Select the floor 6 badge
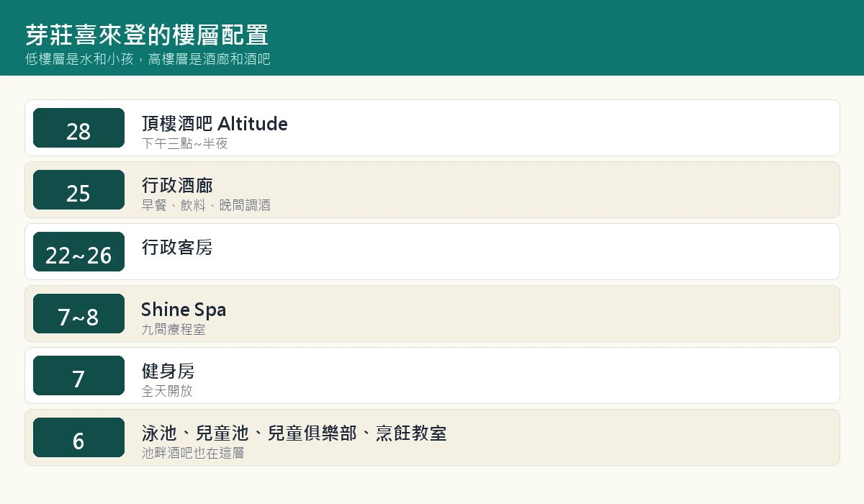Screen dimensions: 864x504 [x=78, y=438]
